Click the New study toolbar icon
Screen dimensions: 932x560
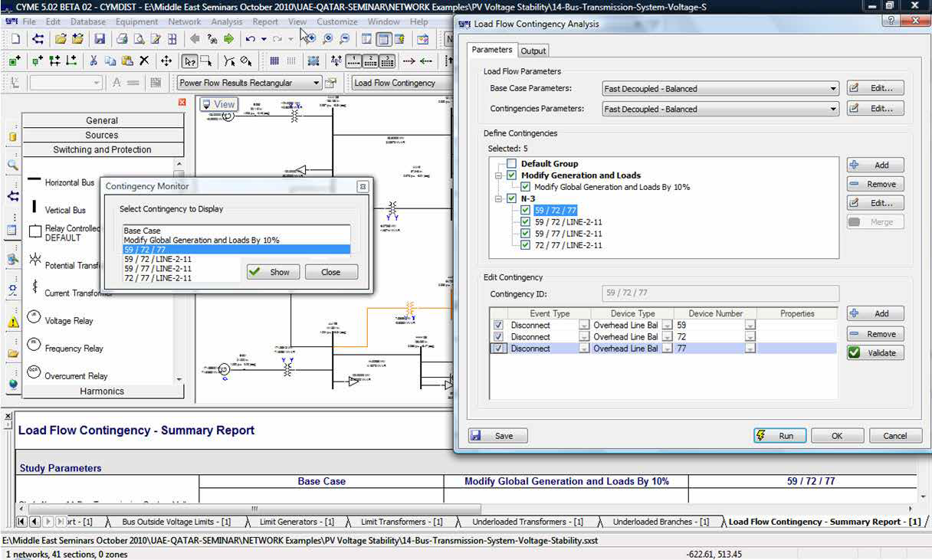tap(15, 39)
